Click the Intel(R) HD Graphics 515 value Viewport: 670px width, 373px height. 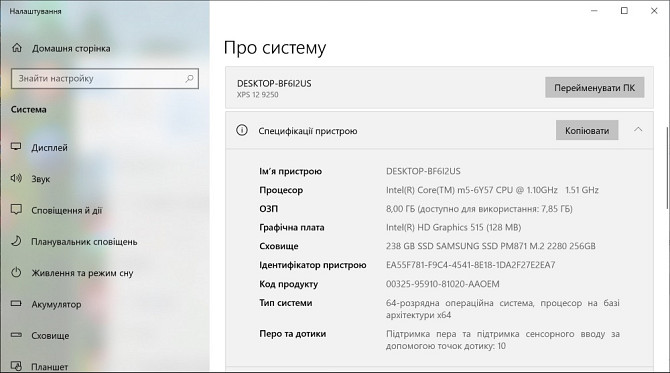tap(453, 228)
